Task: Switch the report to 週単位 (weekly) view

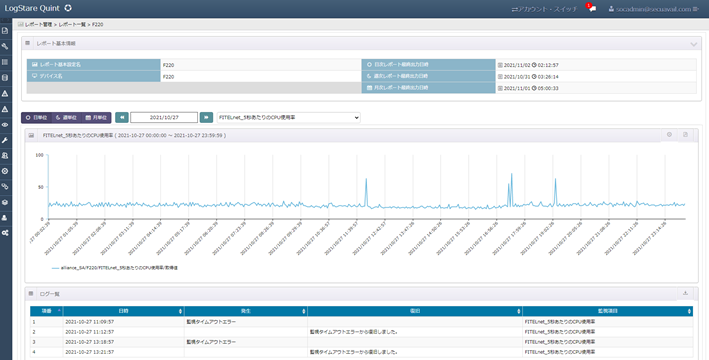Action: [x=66, y=118]
